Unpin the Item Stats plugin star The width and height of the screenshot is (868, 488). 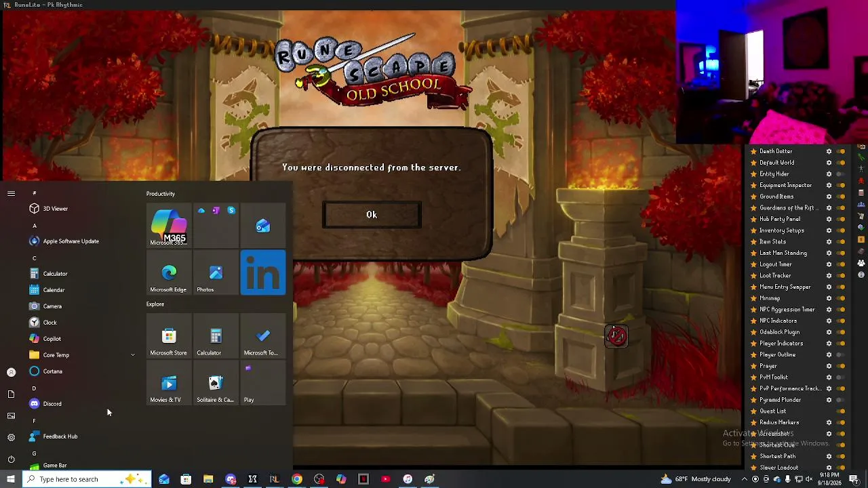(x=753, y=242)
